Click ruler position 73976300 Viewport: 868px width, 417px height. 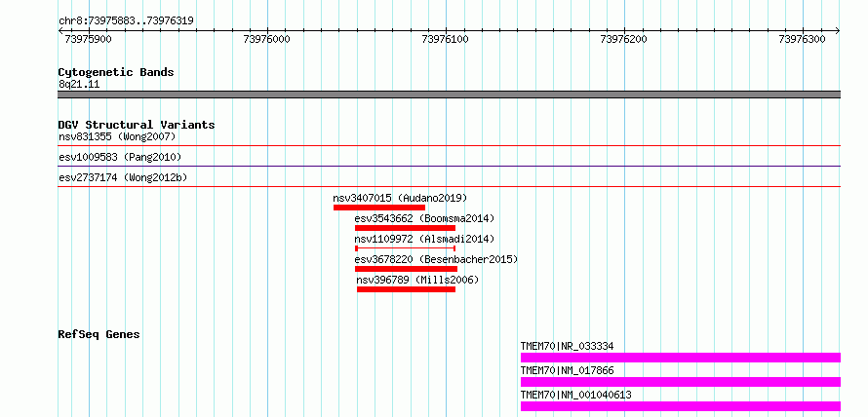tap(802, 39)
